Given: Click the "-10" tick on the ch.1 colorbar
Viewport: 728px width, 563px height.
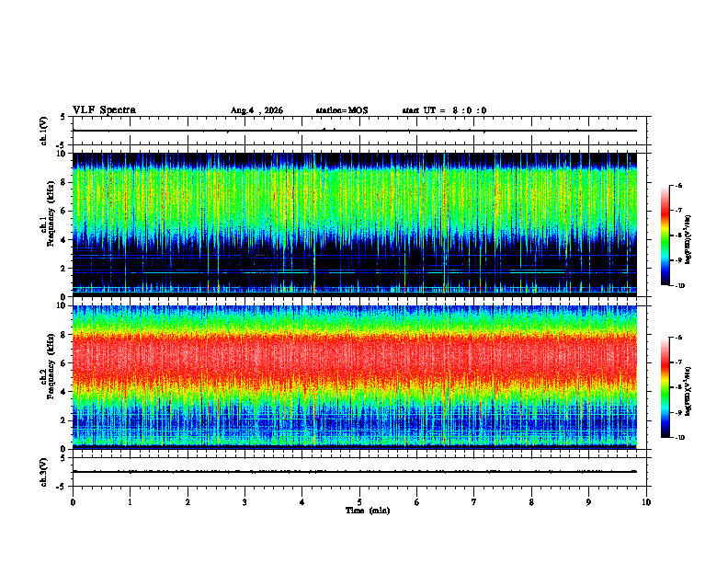Looking at the screenshot, I should click(679, 286).
